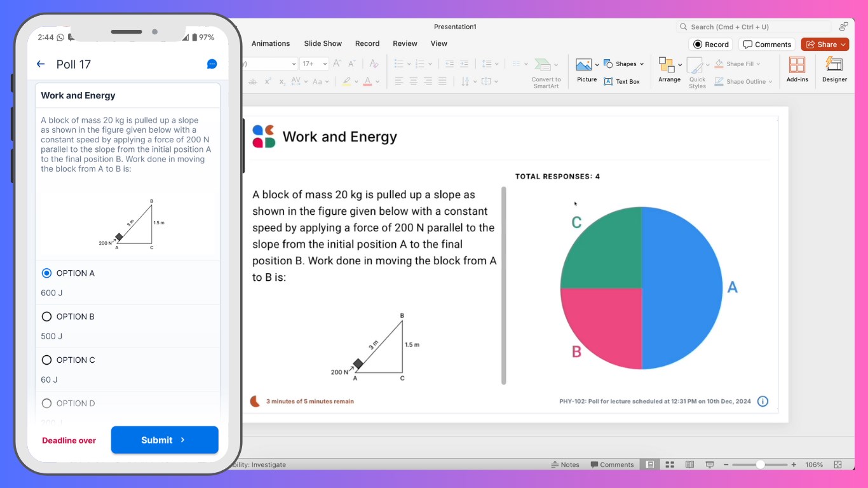
Task: Increase list indent level
Action: (464, 64)
